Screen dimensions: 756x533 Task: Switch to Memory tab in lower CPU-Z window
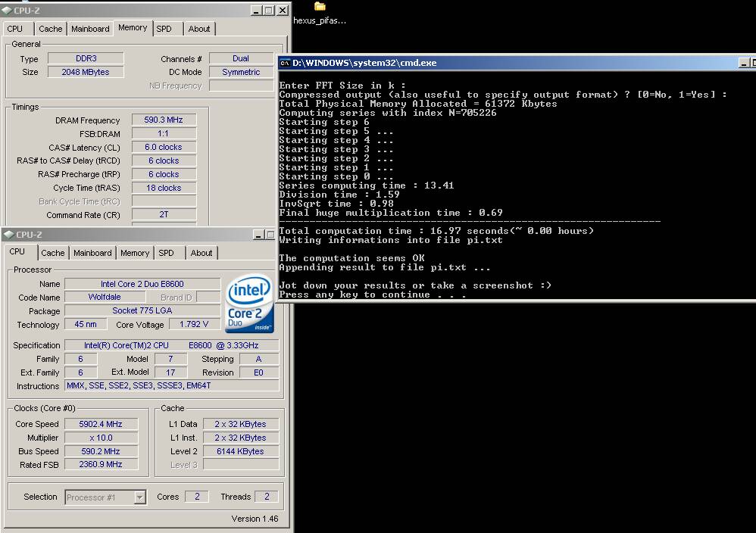point(135,253)
